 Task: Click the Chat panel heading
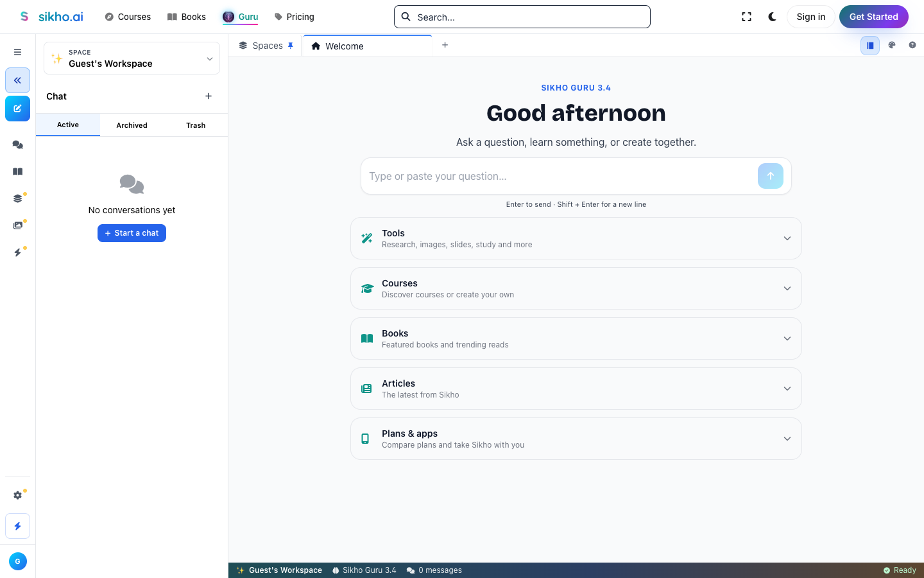tap(56, 96)
